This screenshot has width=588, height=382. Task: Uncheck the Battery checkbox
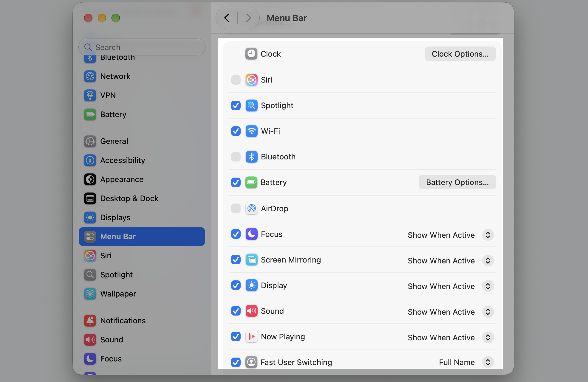click(236, 182)
